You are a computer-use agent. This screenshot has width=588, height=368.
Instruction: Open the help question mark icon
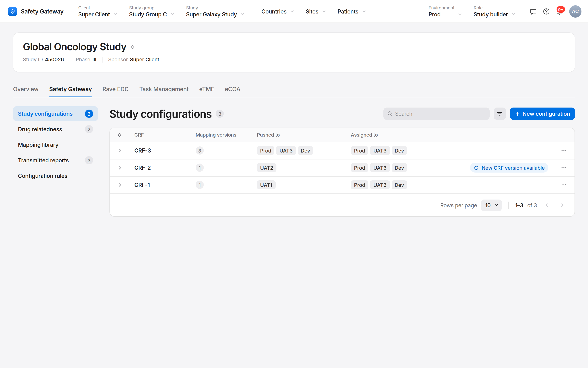[546, 11]
